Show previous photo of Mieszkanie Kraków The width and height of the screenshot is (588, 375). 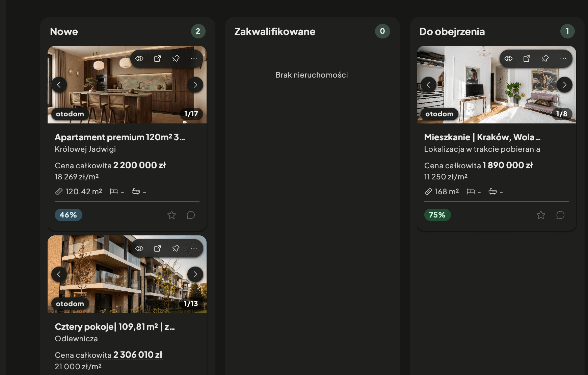point(428,85)
